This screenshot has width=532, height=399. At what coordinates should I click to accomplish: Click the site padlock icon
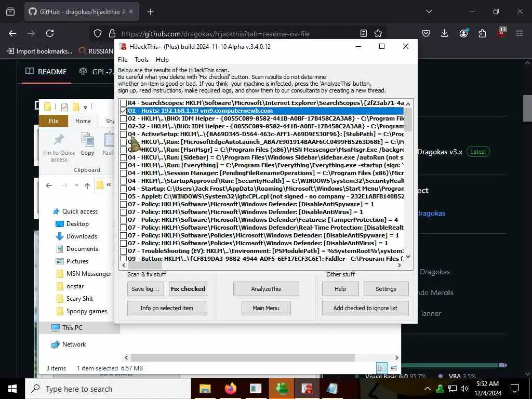pos(112,33)
